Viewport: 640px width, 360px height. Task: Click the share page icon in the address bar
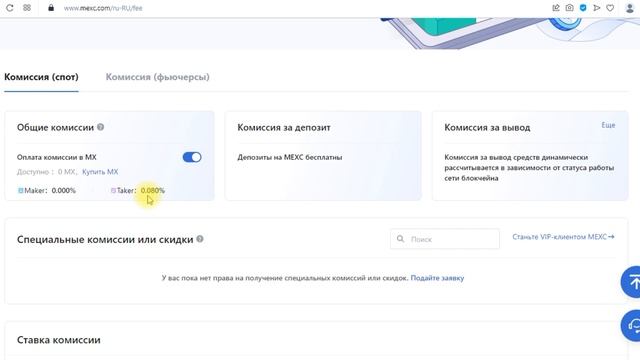click(x=556, y=8)
